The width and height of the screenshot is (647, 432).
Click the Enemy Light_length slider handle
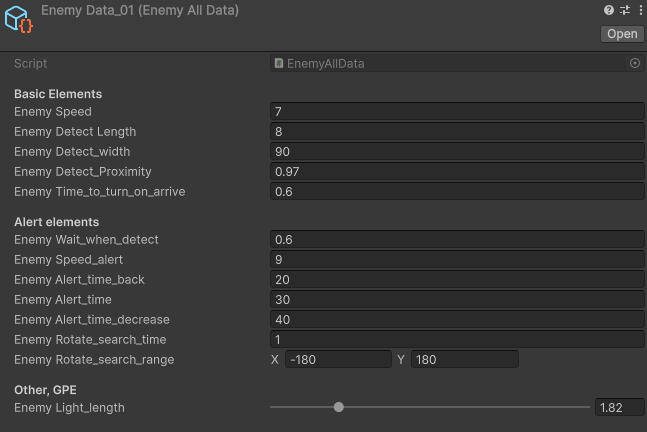tap(338, 407)
